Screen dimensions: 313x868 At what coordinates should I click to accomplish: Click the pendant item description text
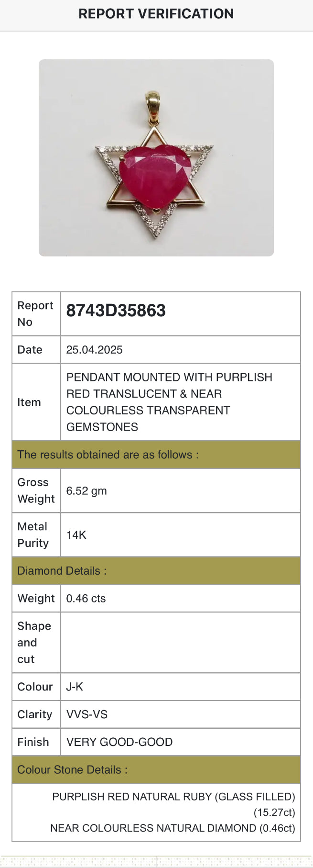pos(169,402)
